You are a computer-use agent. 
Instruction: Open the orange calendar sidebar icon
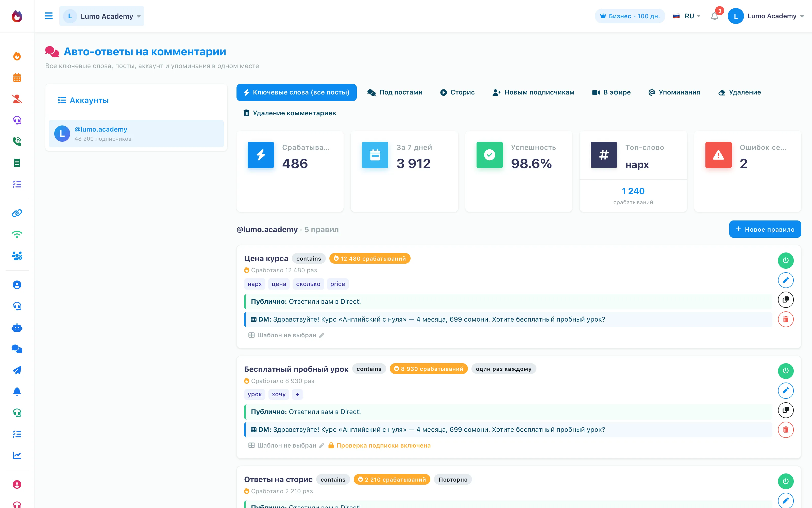click(17, 78)
